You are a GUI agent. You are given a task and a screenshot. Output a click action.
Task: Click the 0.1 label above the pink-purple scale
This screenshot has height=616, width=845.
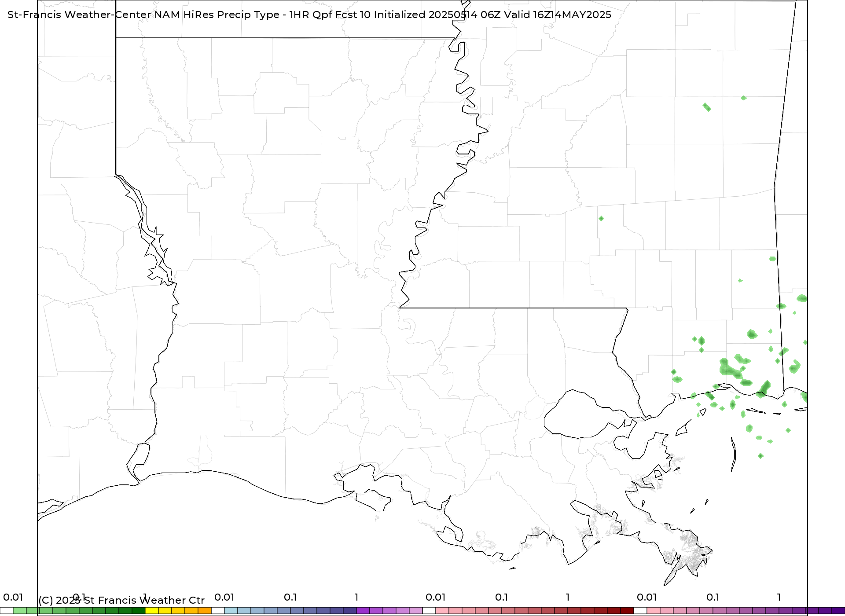[x=713, y=597]
